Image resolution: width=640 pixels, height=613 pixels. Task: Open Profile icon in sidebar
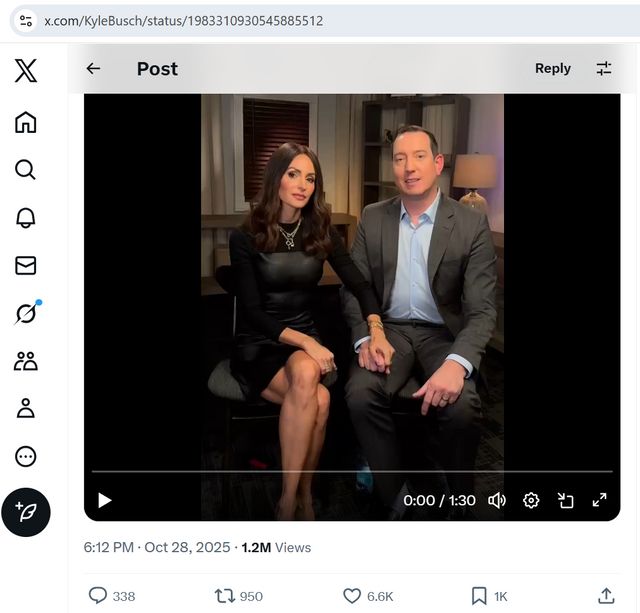coord(26,408)
